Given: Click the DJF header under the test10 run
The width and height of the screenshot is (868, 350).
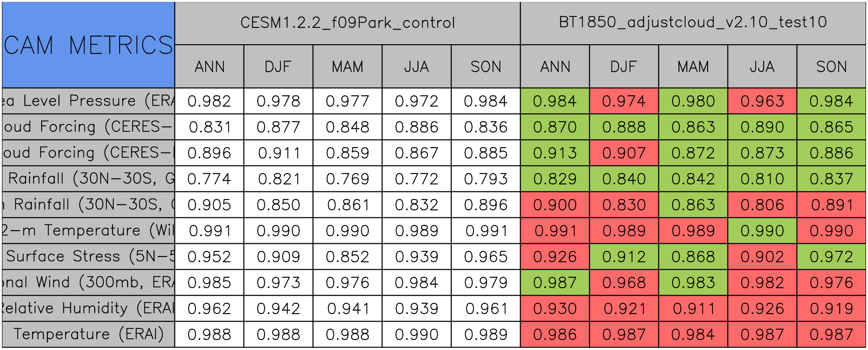Looking at the screenshot, I should pyautogui.click(x=624, y=67).
